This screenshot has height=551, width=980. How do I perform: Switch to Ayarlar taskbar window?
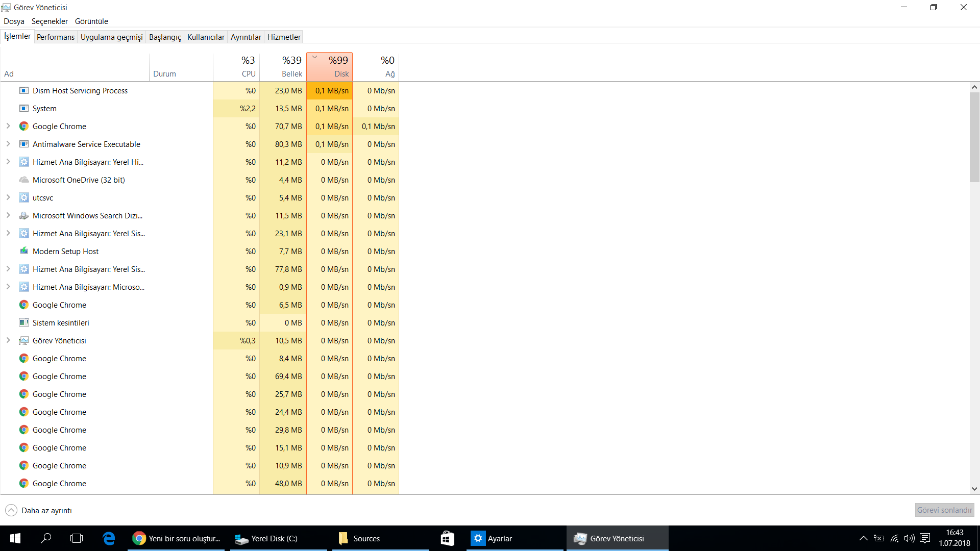514,538
